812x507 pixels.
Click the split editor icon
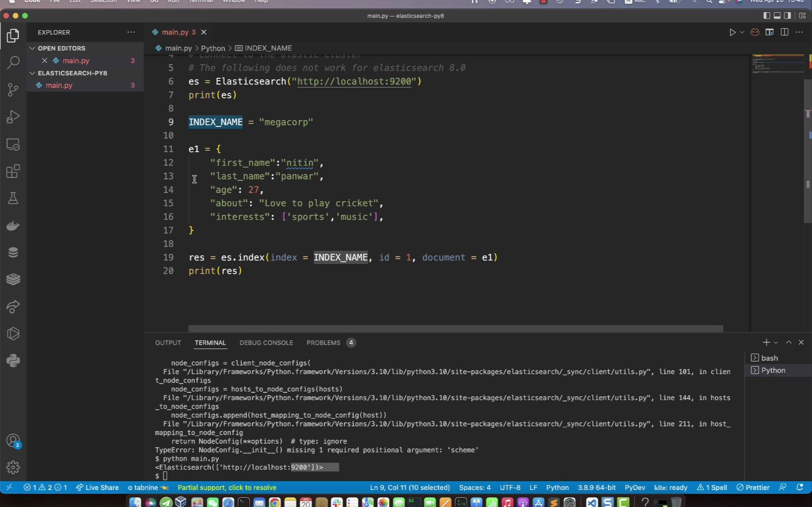pos(784,32)
